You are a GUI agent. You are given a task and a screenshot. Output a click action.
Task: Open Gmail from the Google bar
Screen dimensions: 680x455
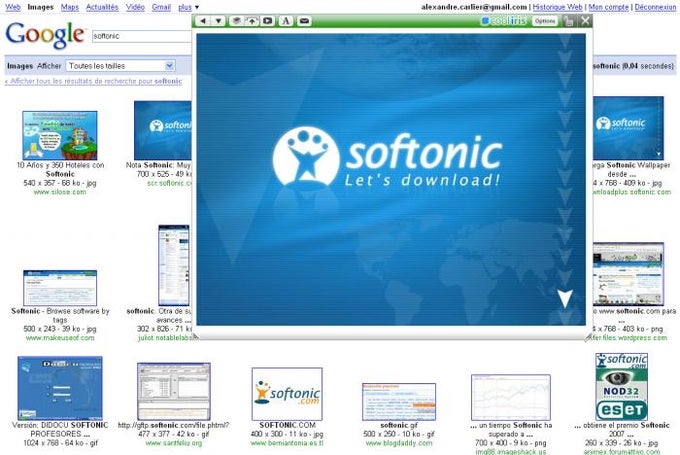(x=161, y=7)
